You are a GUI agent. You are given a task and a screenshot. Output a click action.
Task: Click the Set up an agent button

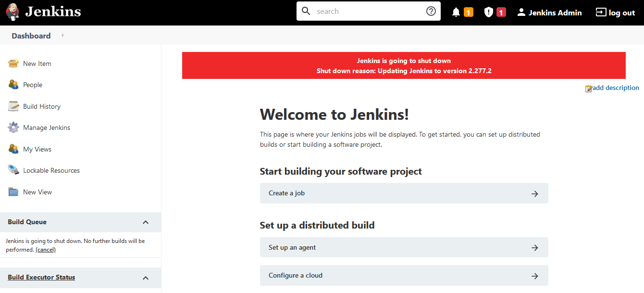pos(404,247)
